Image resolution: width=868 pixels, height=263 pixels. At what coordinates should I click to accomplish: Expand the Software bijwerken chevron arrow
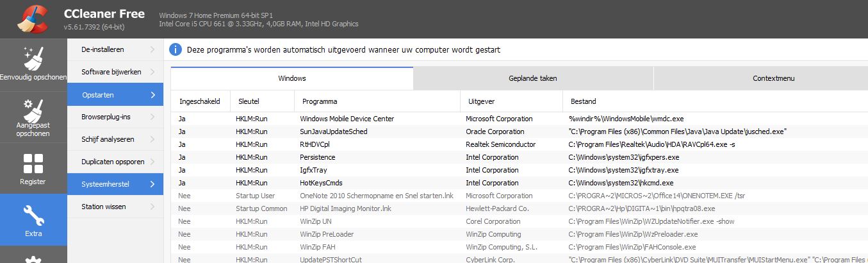152,72
